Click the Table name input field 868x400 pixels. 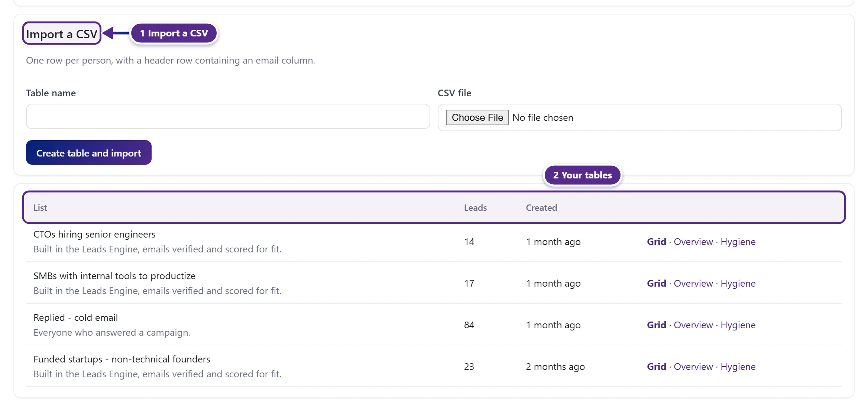(228, 116)
